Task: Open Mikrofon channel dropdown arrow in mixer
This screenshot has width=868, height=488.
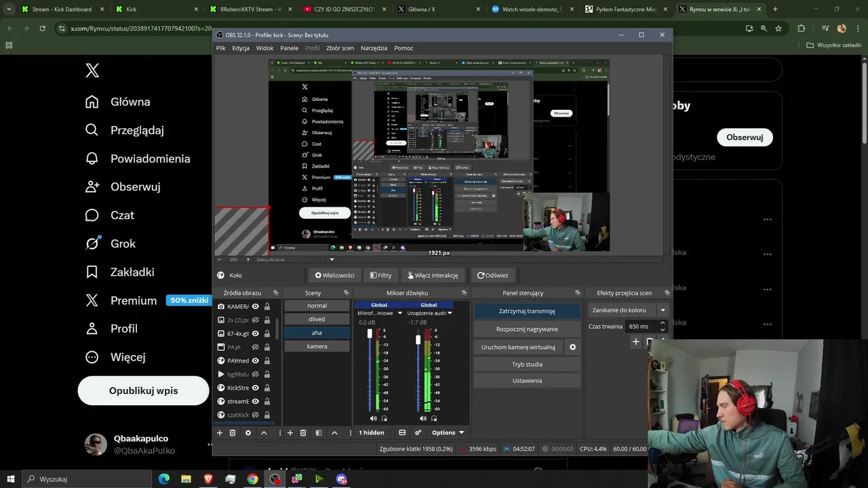Action: (x=400, y=313)
